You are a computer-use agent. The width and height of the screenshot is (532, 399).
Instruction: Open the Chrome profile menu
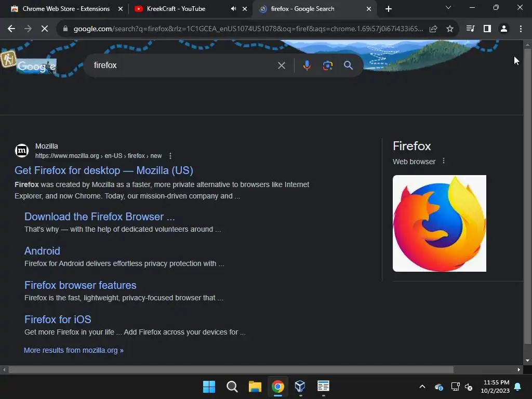[504, 29]
